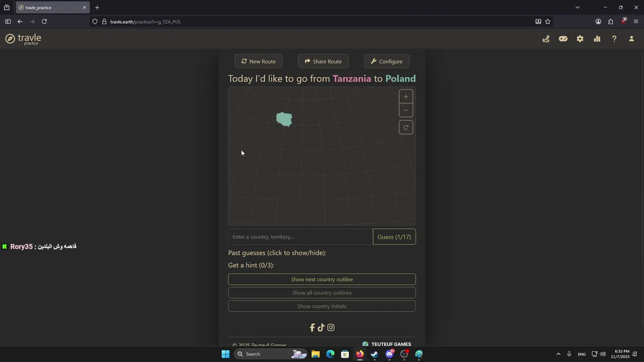
Task: Click the browser address bar URL
Action: [145, 22]
